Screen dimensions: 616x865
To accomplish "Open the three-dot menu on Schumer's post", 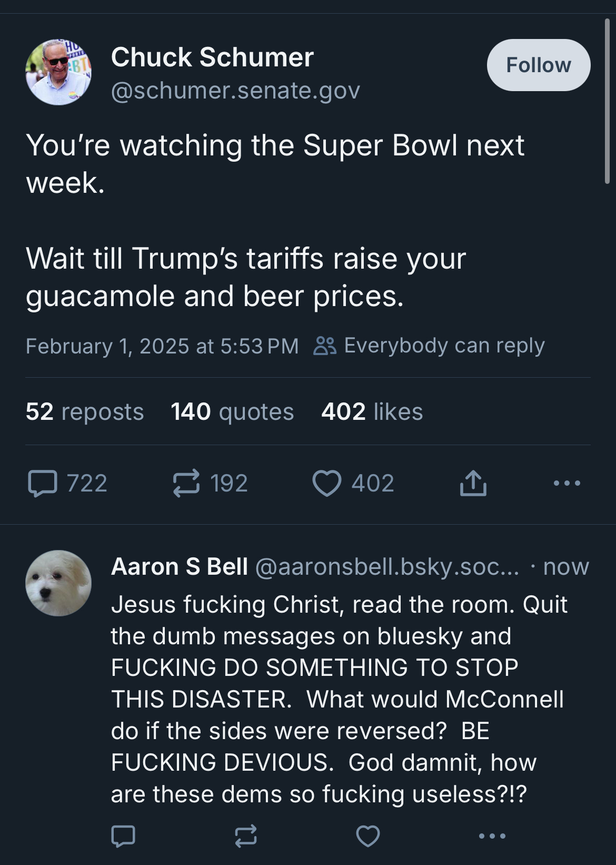I will (567, 483).
